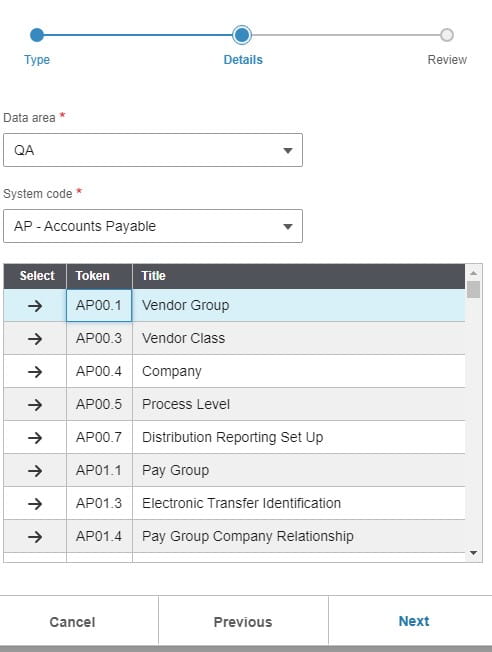Select the arrow for AP00.5 Process Level

[35, 405]
